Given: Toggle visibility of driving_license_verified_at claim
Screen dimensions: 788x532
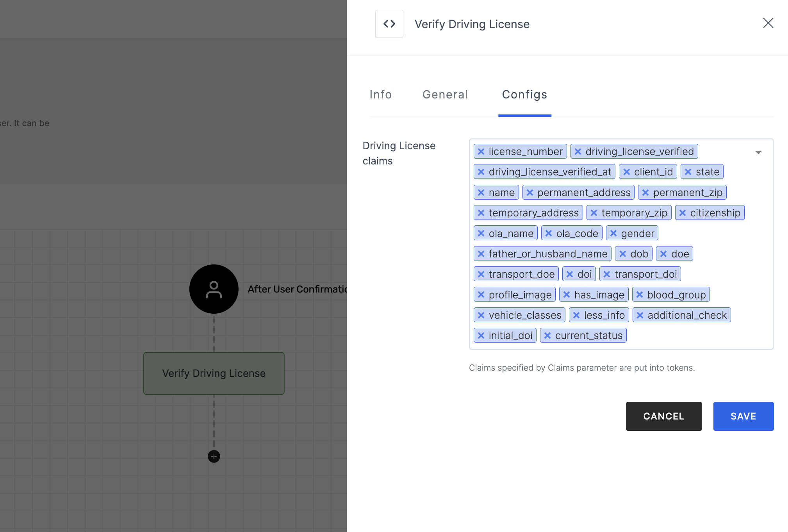Looking at the screenshot, I should 481,172.
